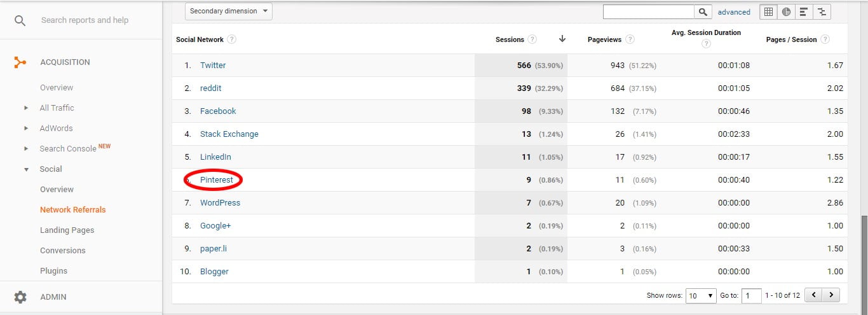
Task: Open the Show rows dropdown
Action: tap(701, 295)
